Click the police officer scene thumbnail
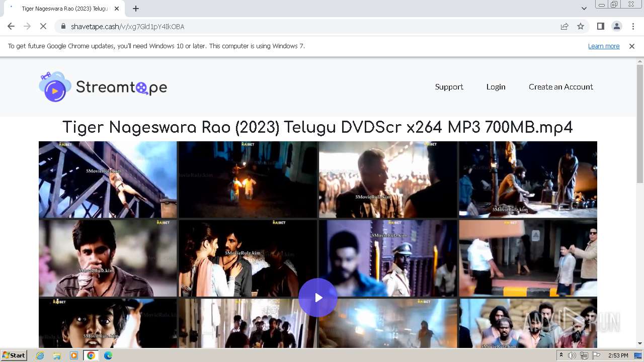644x362 pixels. [388, 258]
